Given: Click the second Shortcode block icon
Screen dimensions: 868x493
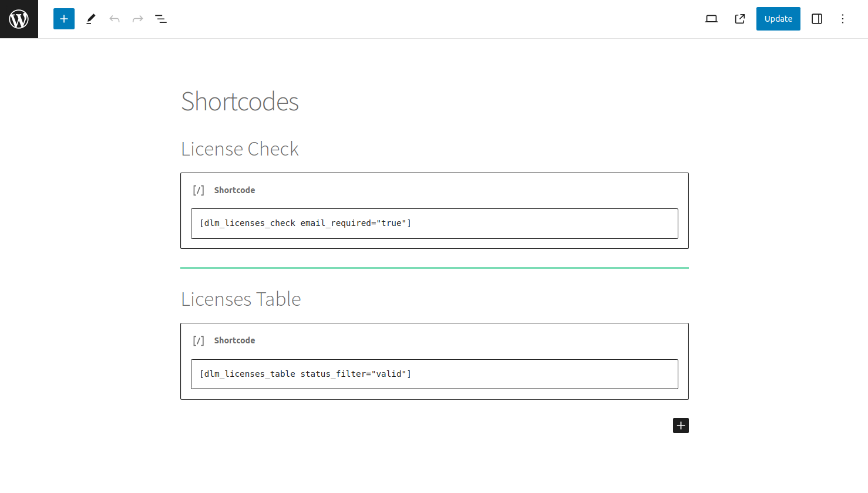Looking at the screenshot, I should (199, 340).
